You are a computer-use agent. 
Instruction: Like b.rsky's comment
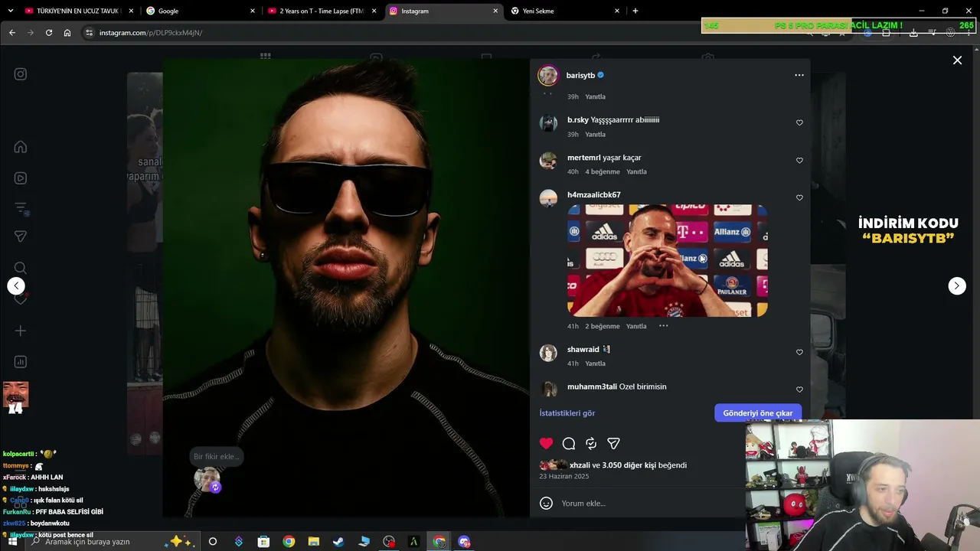point(799,122)
